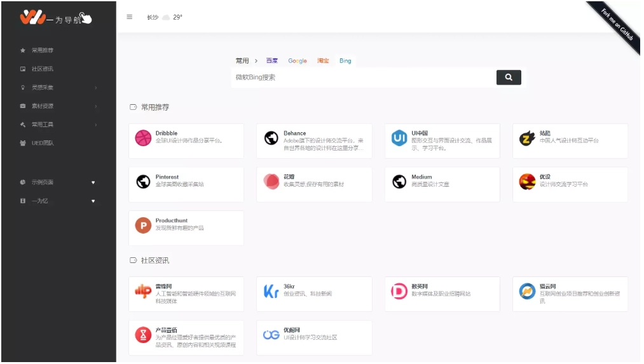This screenshot has width=644, height=364.
Task: Click the 社区资讯 sidebar icon
Action: tap(23, 69)
